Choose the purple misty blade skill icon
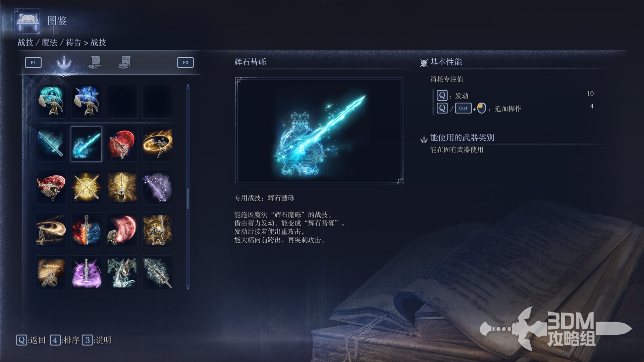644x362 pixels. pos(158,187)
